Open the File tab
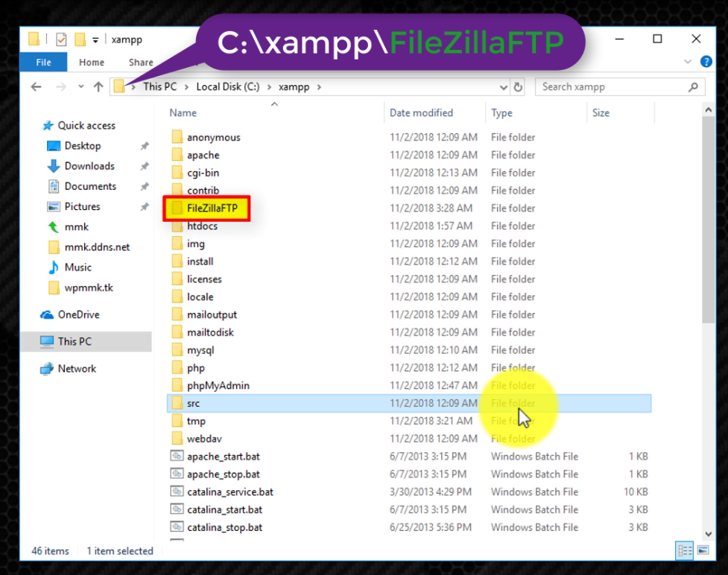The height and width of the screenshot is (575, 728). tap(44, 62)
